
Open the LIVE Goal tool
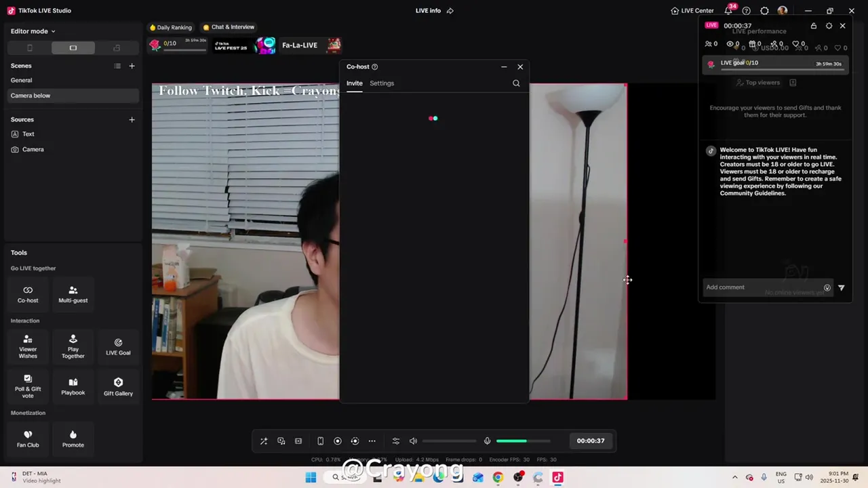coord(118,346)
